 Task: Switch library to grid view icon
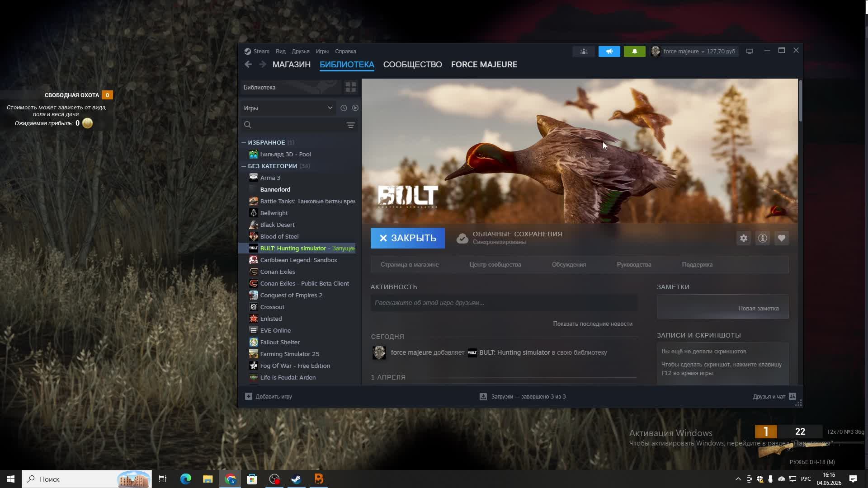click(350, 87)
